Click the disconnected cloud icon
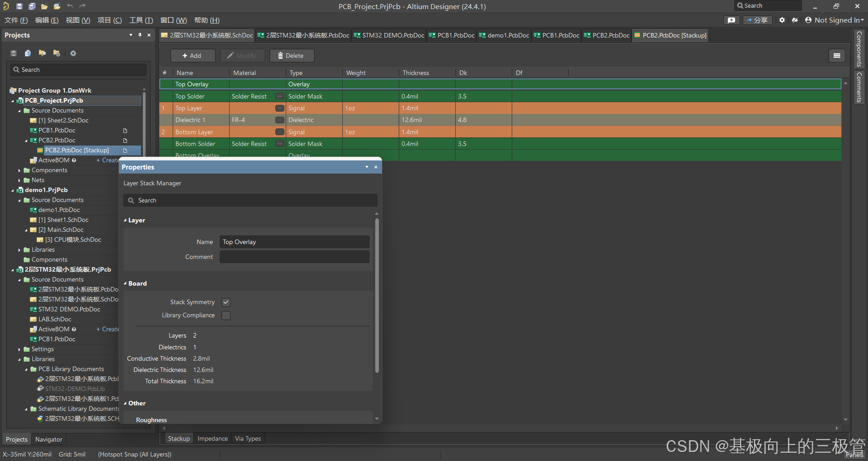 795,20
